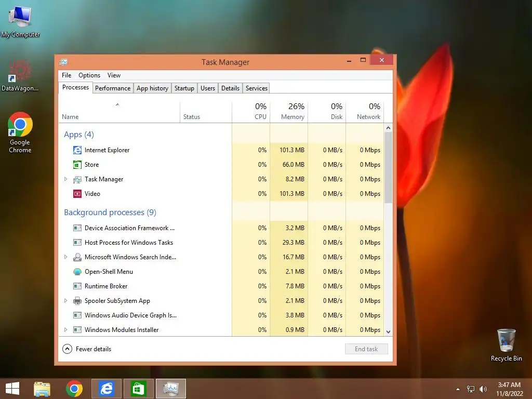Switch to the Users tab

point(208,88)
